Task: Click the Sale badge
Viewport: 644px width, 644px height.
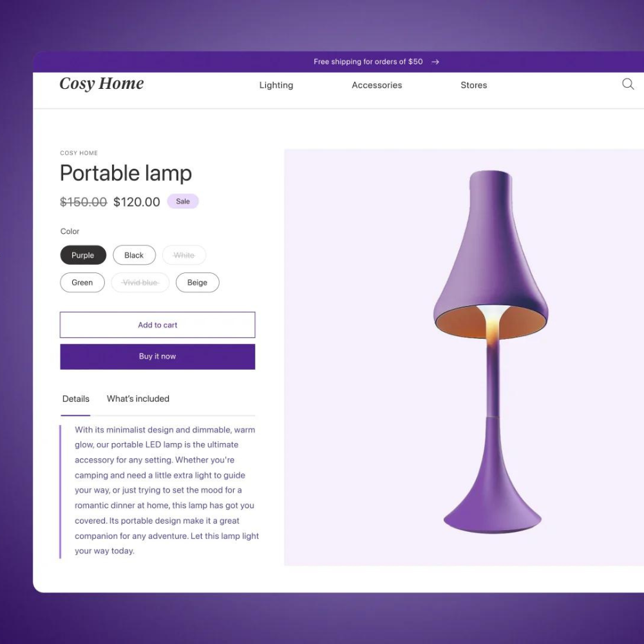Action: click(183, 201)
